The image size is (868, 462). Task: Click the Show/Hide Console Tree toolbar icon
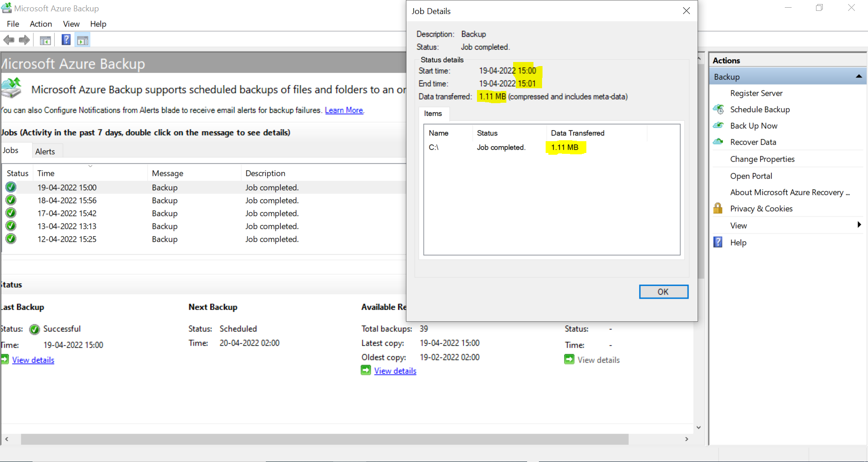tap(45, 41)
